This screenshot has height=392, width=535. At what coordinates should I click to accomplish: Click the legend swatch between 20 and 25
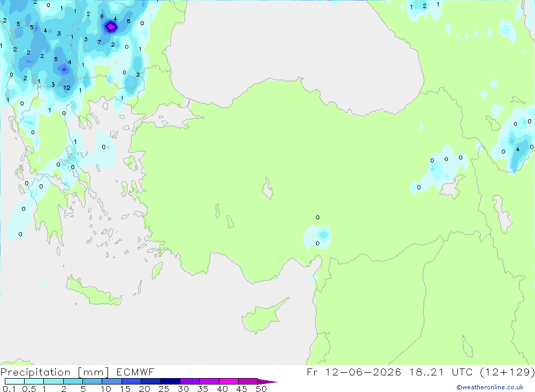pos(150,381)
